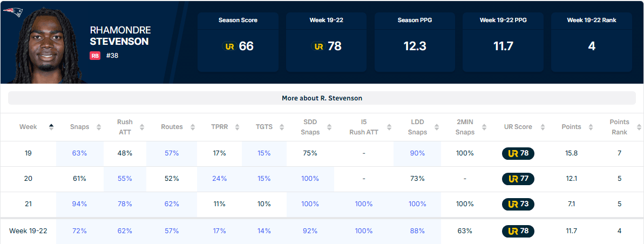644x244 pixels.
Task: Click the Points column sort arrows
Action: point(591,127)
